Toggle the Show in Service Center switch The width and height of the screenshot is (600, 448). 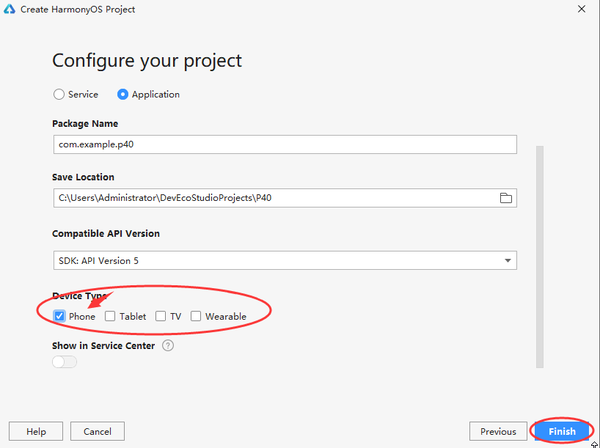[64, 362]
